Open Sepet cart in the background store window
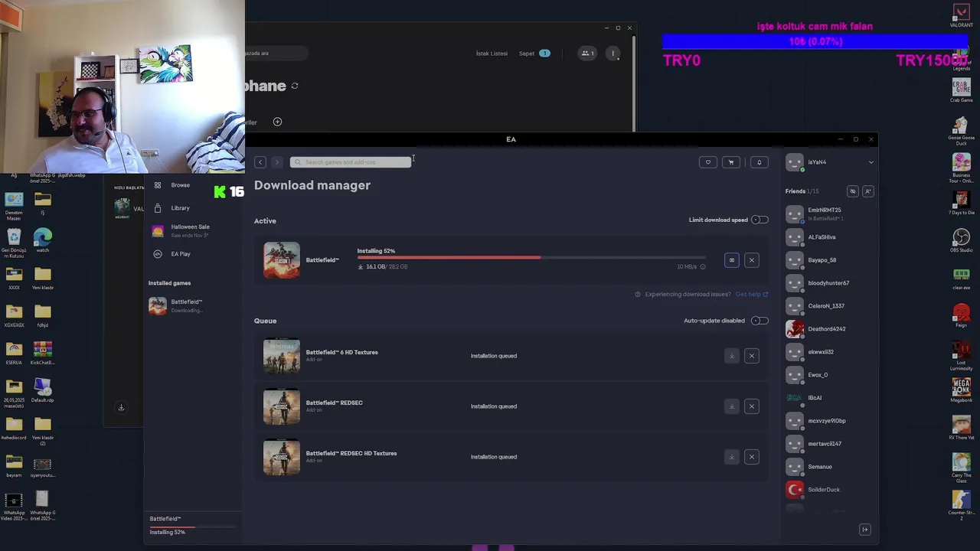Image resolution: width=980 pixels, height=551 pixels. click(x=534, y=54)
